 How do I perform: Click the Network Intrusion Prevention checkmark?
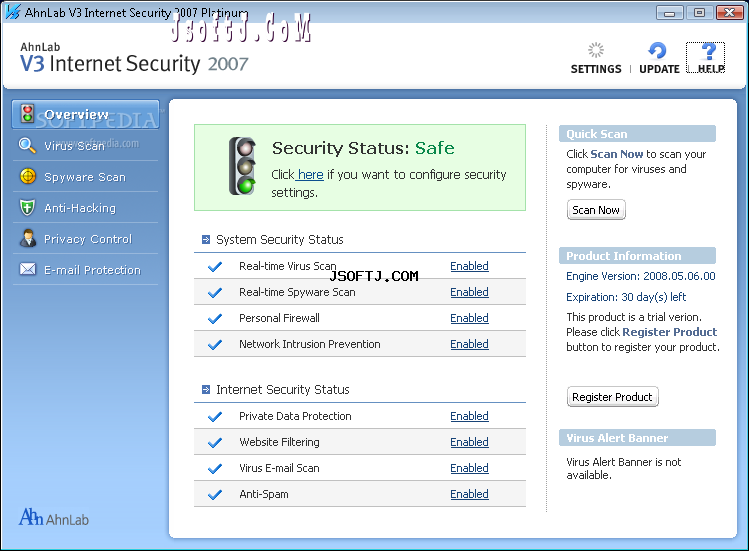point(215,344)
